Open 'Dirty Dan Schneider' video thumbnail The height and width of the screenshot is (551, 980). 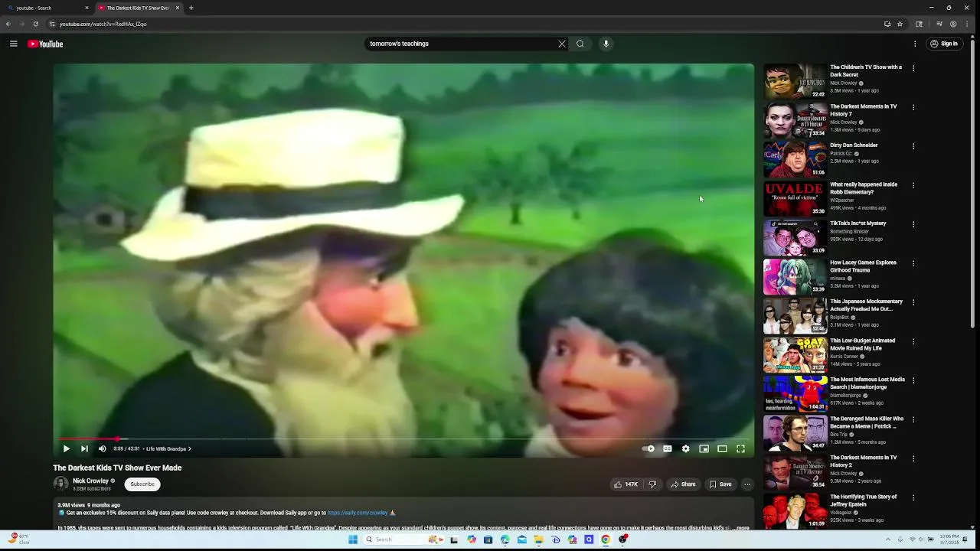pos(795,159)
